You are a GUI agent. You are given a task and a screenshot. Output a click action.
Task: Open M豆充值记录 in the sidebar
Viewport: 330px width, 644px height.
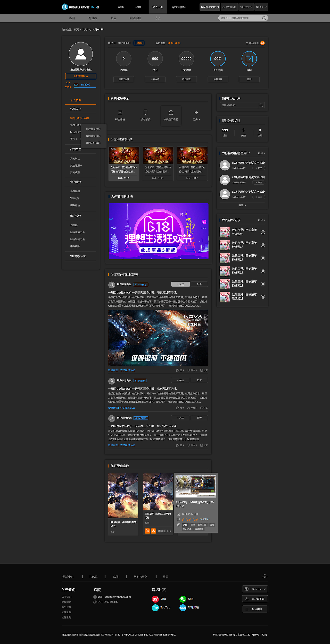click(x=77, y=232)
